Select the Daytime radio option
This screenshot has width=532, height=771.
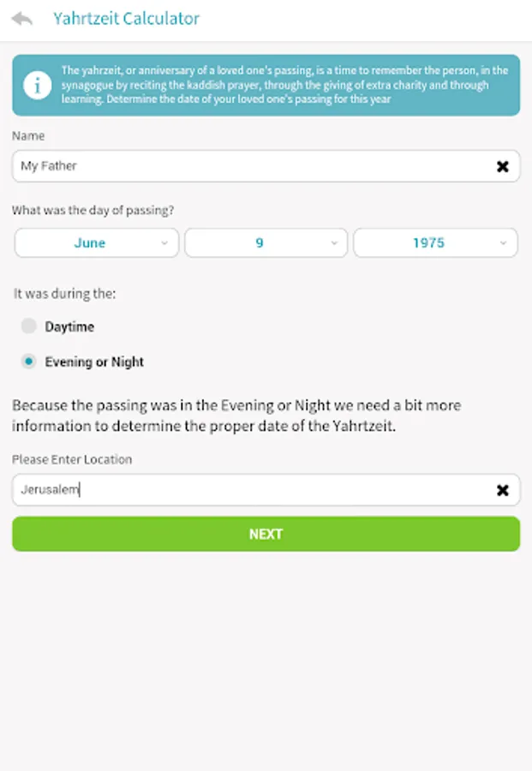(x=28, y=326)
